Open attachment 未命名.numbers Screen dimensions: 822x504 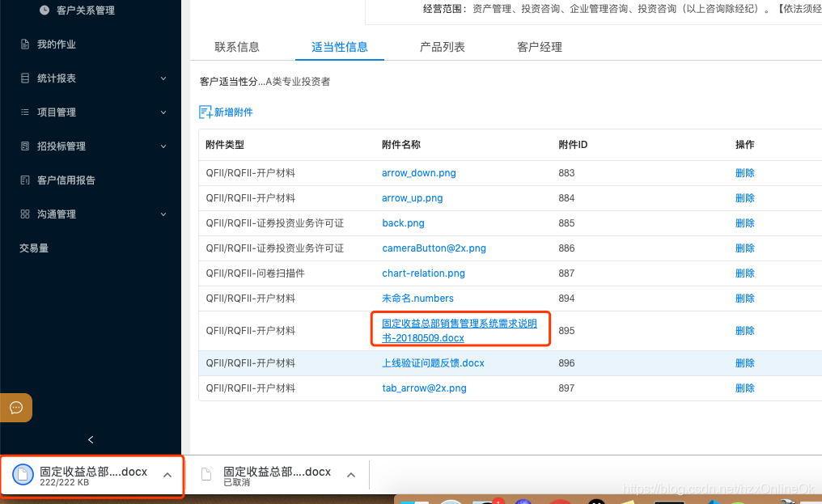point(417,299)
